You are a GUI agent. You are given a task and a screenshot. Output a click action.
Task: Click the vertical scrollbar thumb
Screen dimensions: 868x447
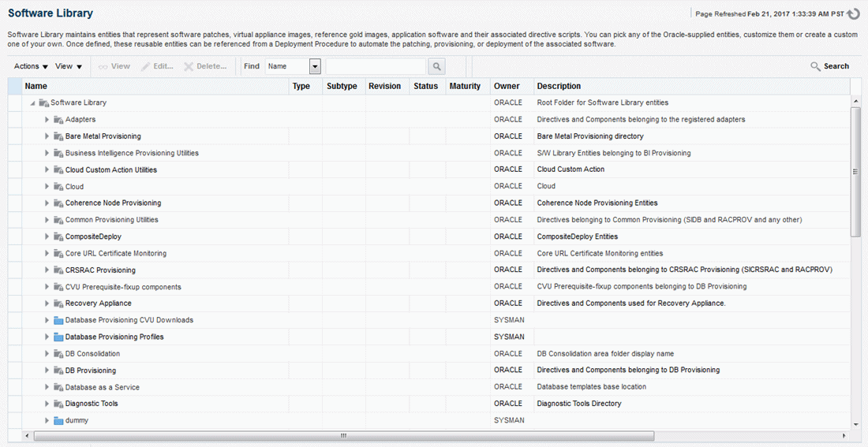coord(855,173)
